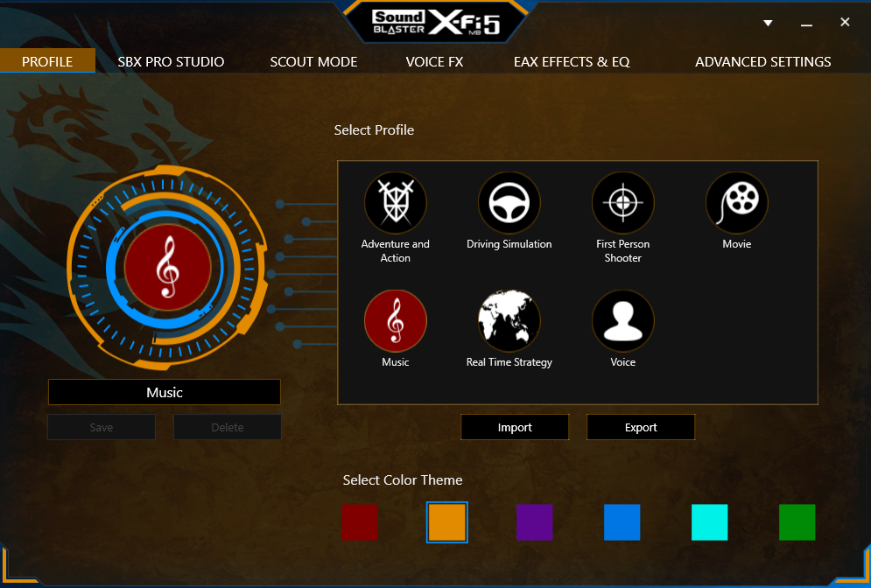
Task: Click the "Adventure and Action" label text
Action: tap(396, 250)
